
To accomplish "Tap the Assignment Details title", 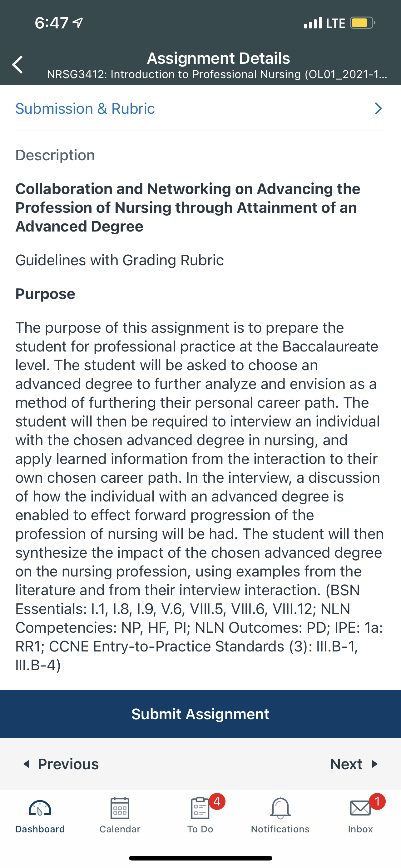I will [219, 58].
